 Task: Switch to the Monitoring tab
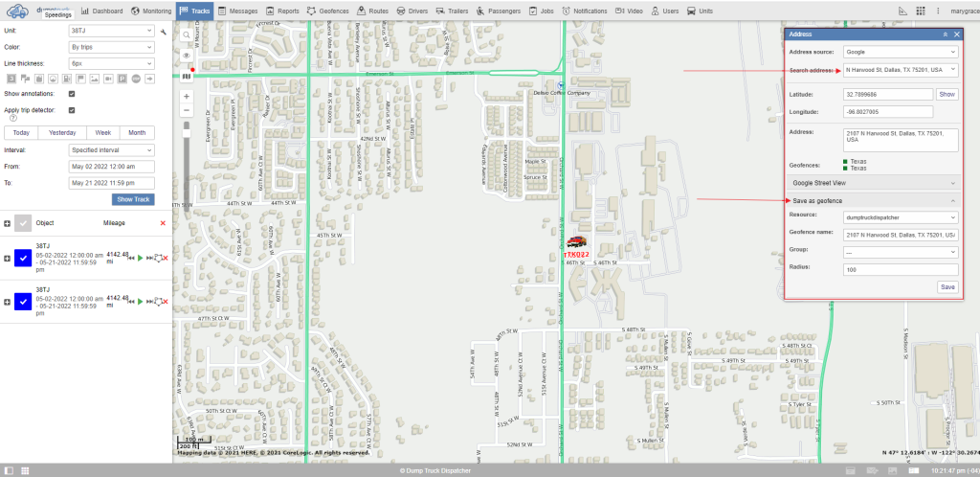(151, 11)
